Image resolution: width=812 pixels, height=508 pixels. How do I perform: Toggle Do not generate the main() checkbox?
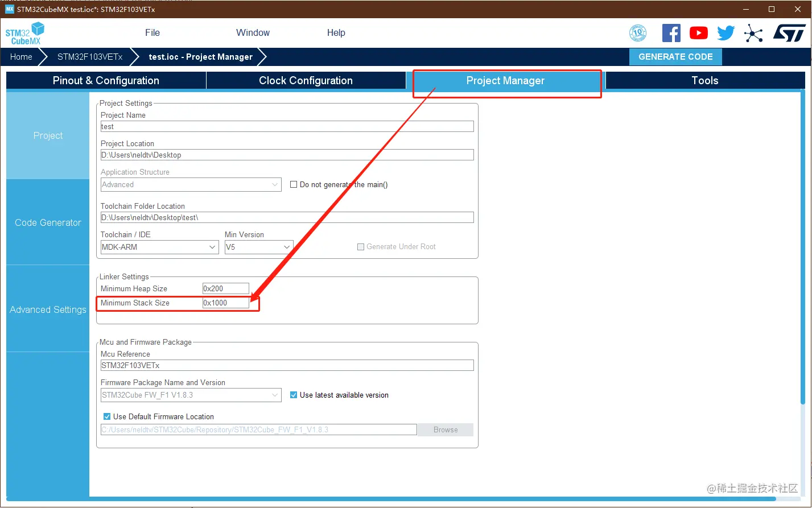[294, 184]
